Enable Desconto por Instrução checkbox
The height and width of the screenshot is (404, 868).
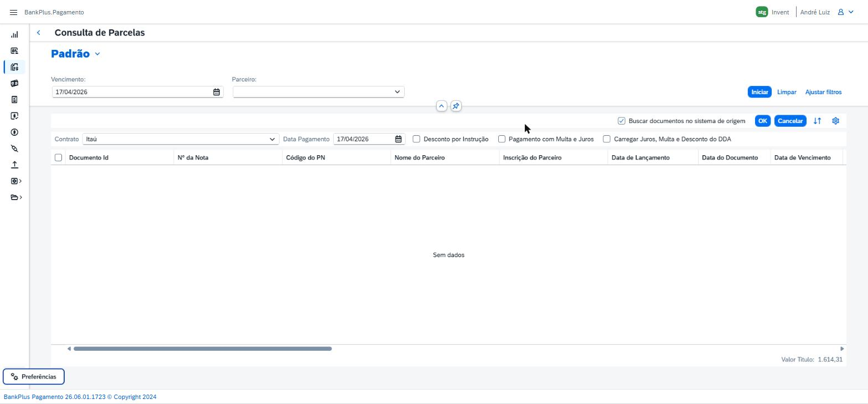point(416,139)
